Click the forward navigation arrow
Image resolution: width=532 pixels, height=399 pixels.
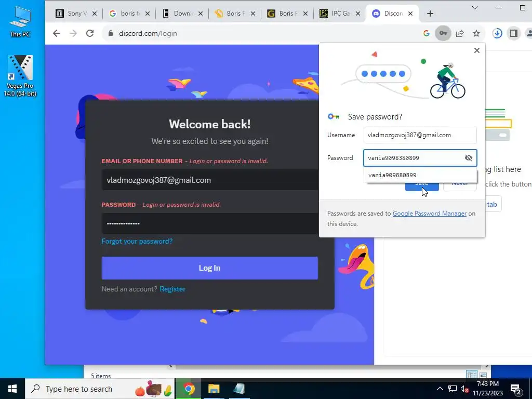pos(73,33)
